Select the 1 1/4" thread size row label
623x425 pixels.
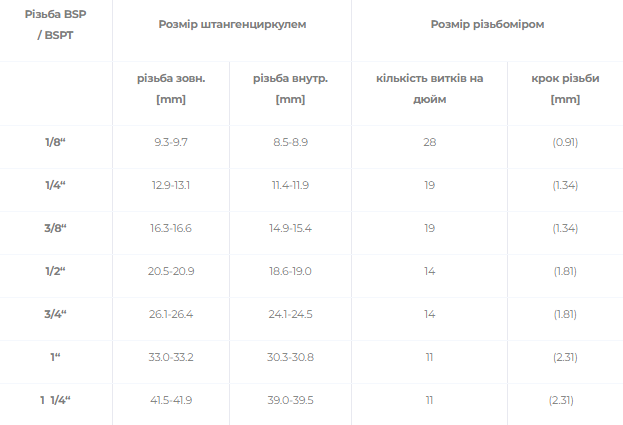pos(55,400)
